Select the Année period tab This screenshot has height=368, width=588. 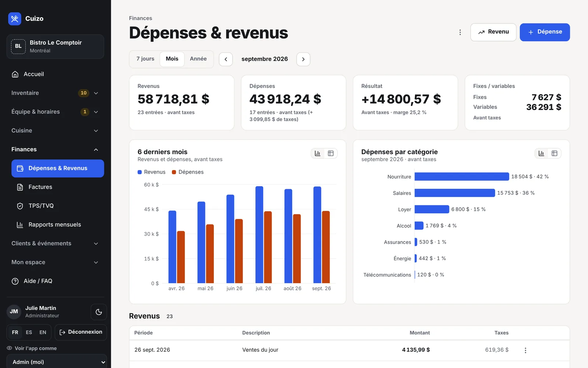pos(198,59)
